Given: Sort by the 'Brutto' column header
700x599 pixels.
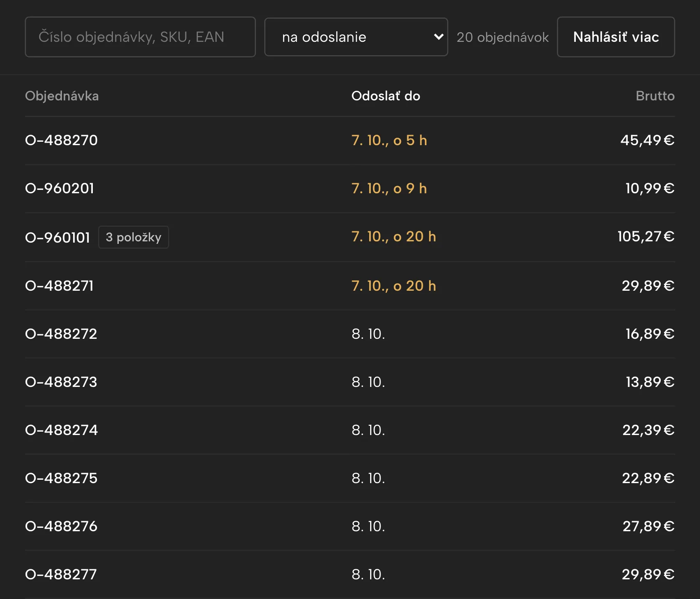Looking at the screenshot, I should click(x=655, y=96).
